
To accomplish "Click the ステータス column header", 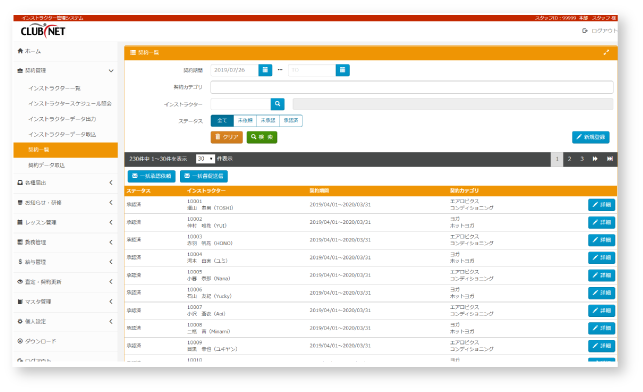I will coord(139,191).
